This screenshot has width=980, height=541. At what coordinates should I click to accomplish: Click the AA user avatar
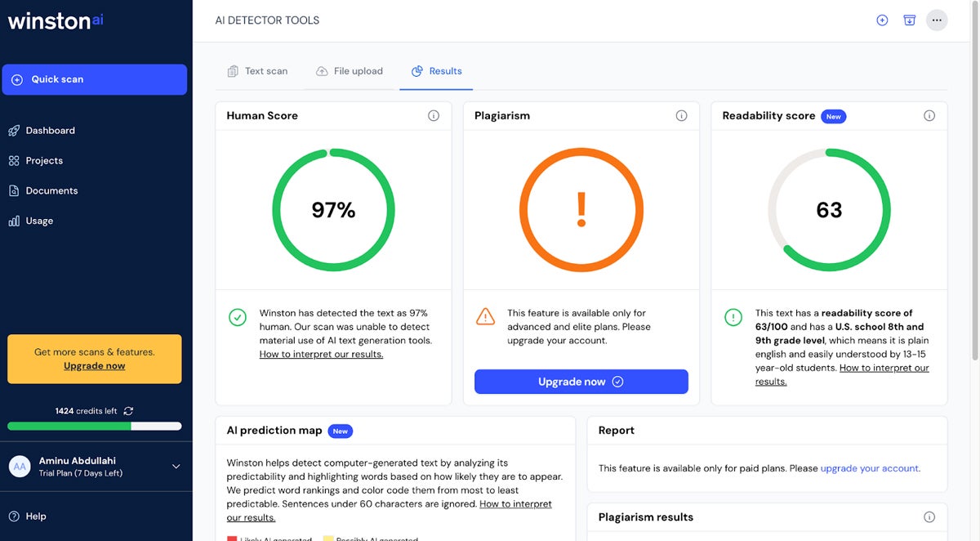coord(20,467)
